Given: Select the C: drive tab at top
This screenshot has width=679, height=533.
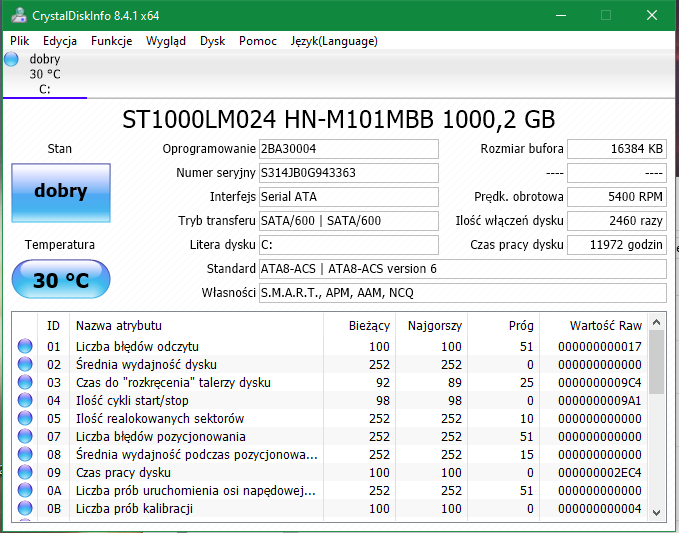Looking at the screenshot, I should pos(45,74).
